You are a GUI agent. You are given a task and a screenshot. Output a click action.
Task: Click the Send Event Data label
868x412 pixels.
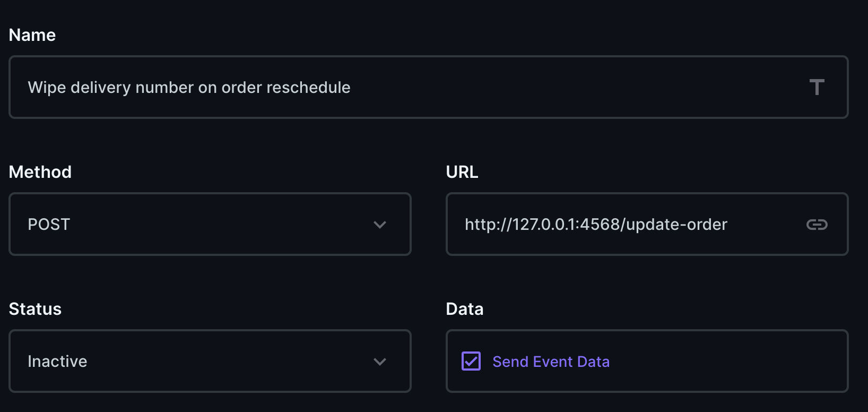tap(551, 361)
